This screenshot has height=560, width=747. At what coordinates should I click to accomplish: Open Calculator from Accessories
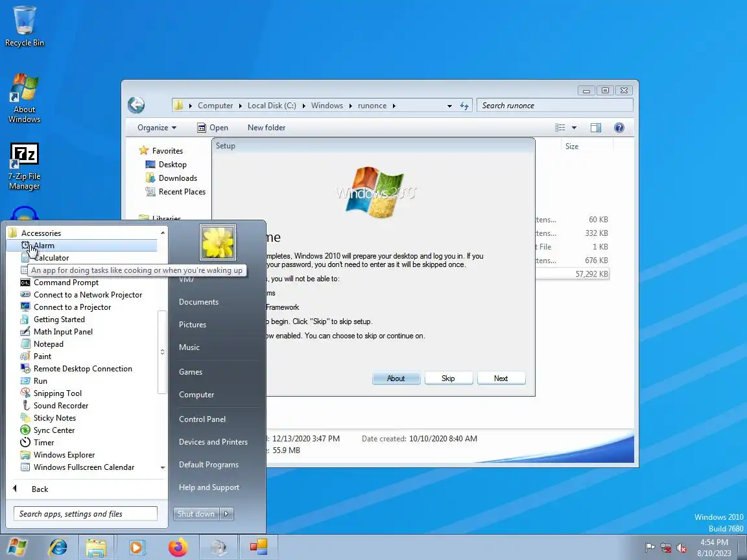pos(82,258)
